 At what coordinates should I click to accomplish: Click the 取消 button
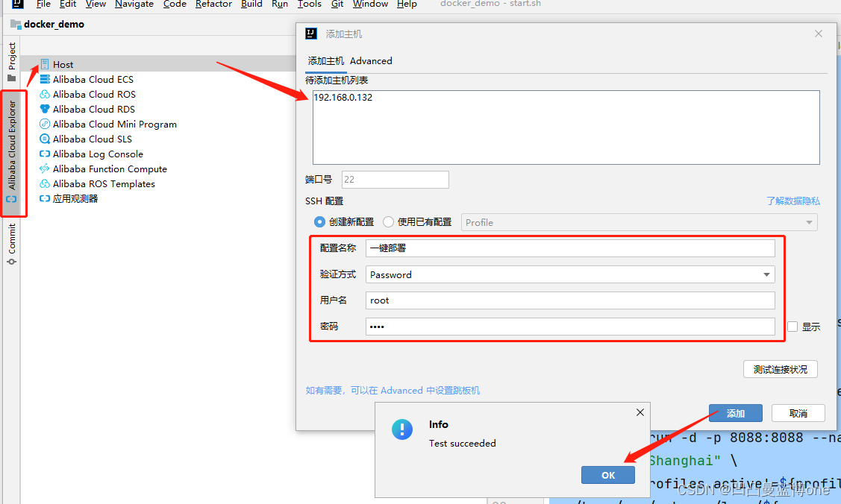coord(798,414)
